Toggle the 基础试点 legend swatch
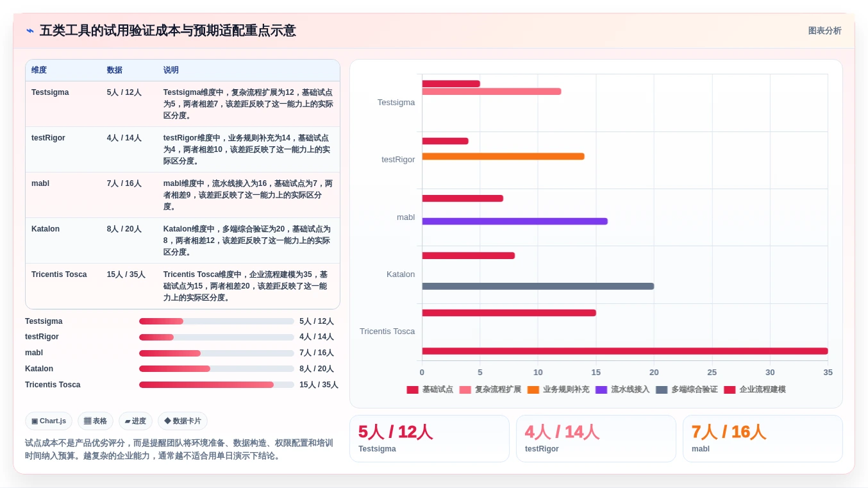 412,390
